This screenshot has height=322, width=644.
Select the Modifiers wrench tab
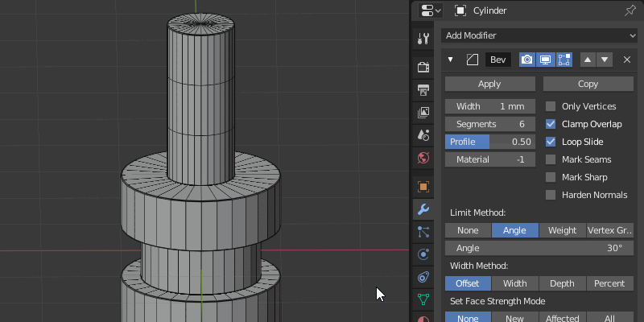pos(423,209)
